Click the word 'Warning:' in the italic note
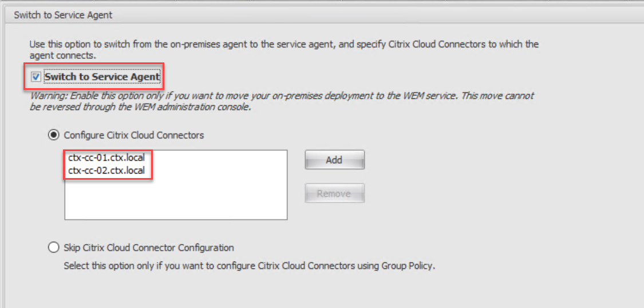644x308 pixels. click(47, 96)
